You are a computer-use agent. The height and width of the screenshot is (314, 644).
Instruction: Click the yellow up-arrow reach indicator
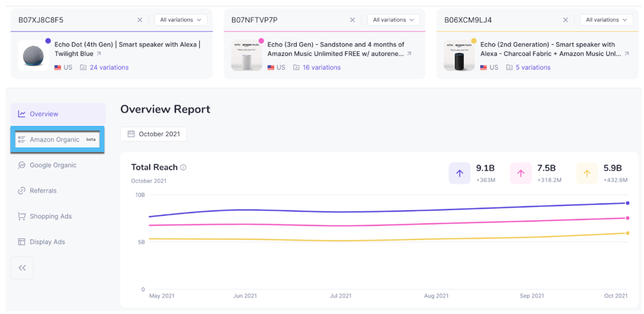pos(587,174)
